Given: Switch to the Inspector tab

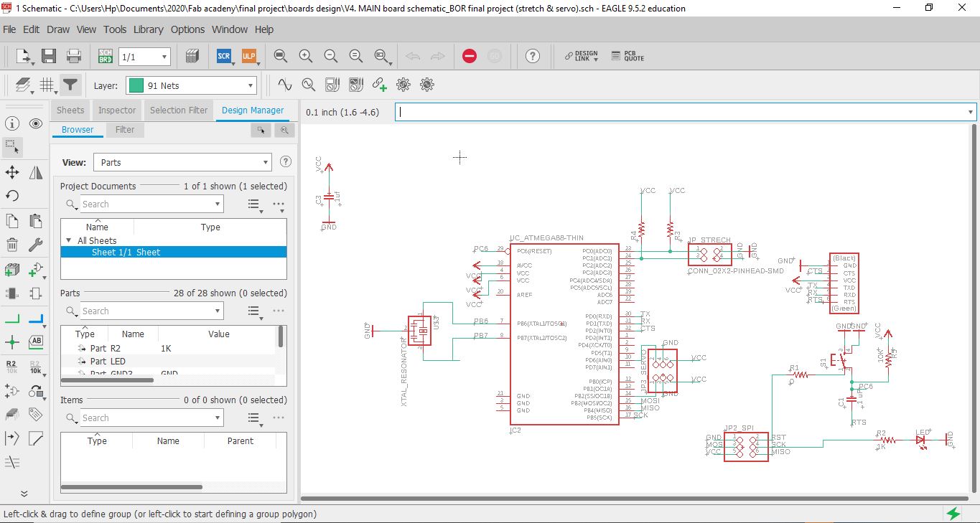Looking at the screenshot, I should tap(117, 110).
